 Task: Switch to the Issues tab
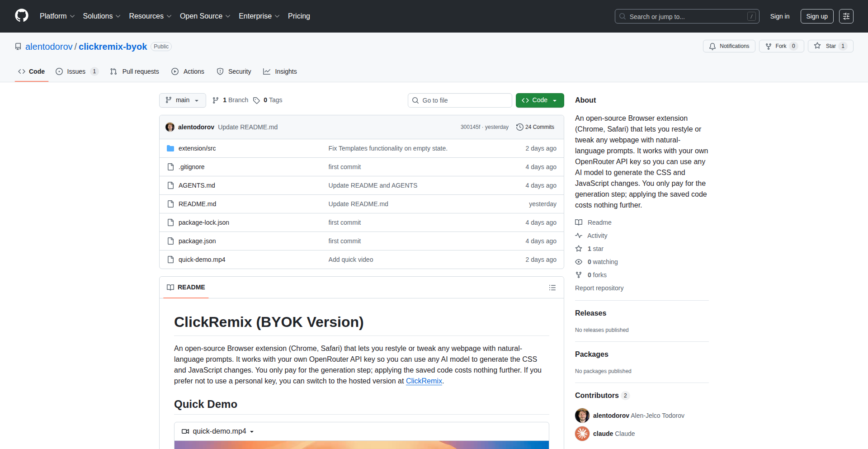[76, 71]
